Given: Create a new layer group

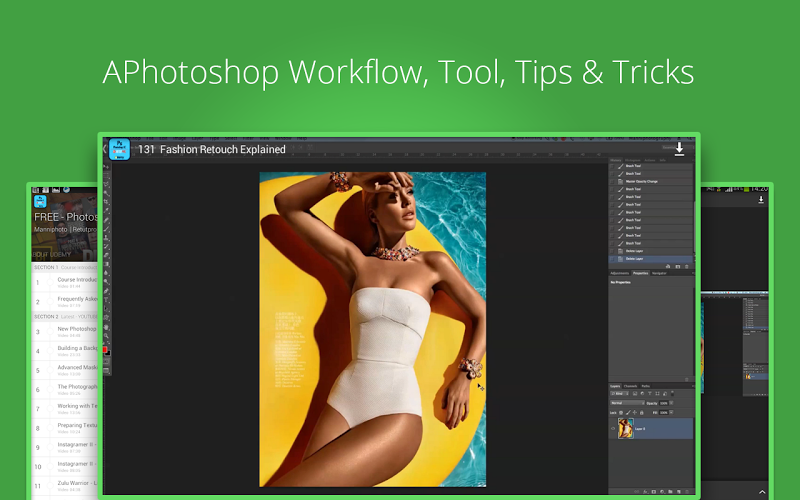Looking at the screenshot, I should tap(670, 491).
